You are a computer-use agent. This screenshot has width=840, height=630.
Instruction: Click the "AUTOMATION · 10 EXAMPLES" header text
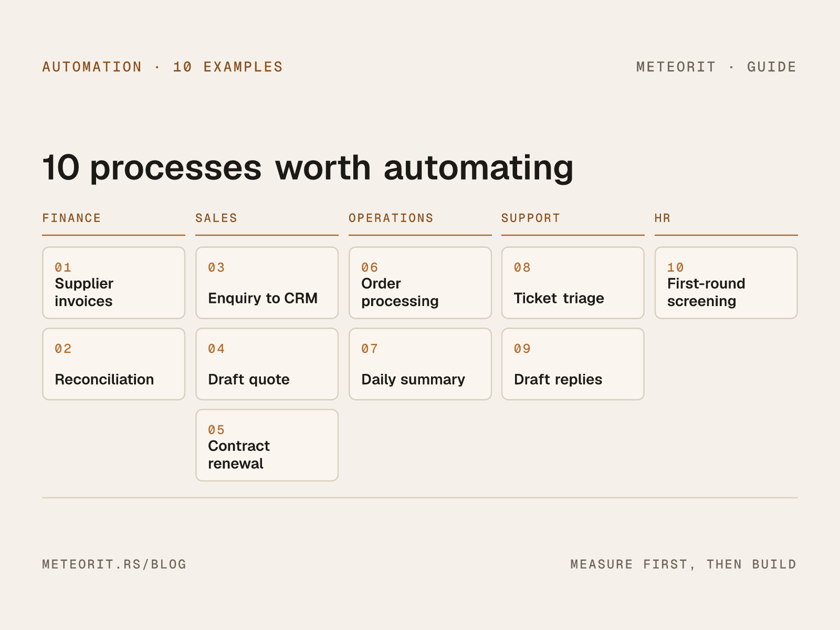tap(163, 67)
